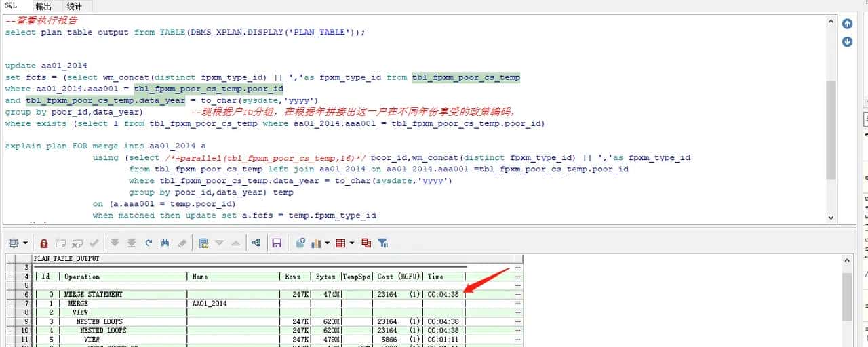Open the ellipsis button on row 6
Screen dimensions: 868x347
(518, 295)
